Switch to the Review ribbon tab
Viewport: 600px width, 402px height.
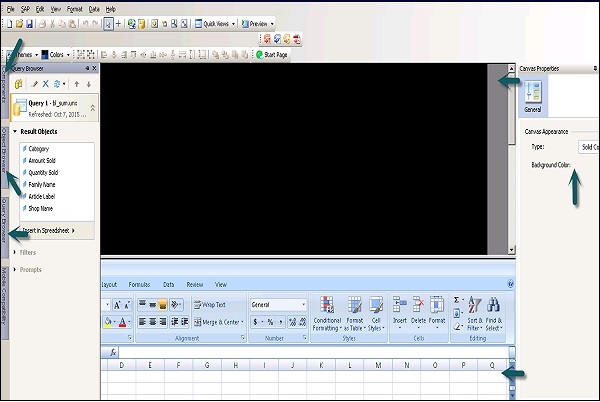pos(195,285)
